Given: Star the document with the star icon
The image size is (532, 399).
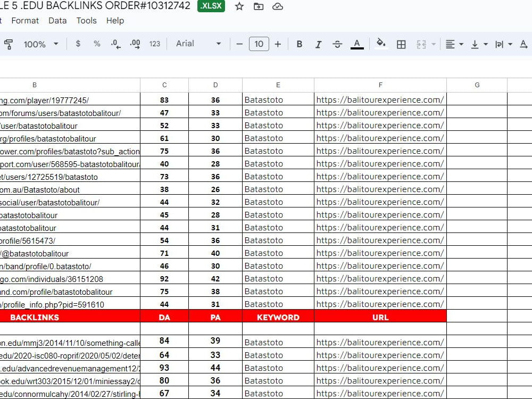Looking at the screenshot, I should click(x=239, y=6).
